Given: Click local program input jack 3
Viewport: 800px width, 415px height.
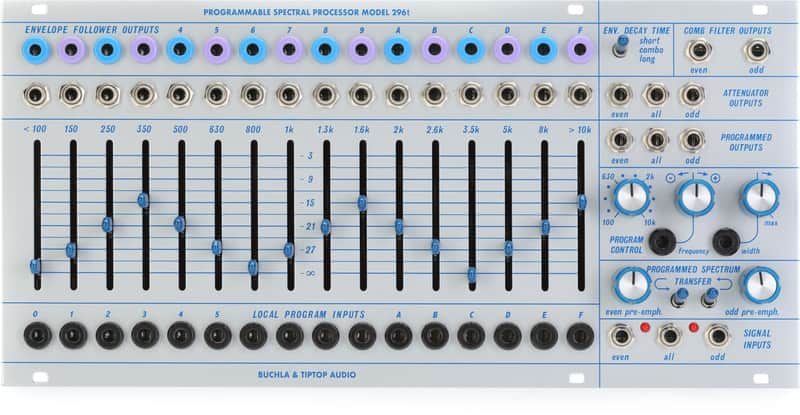Looking at the screenshot, I should click(x=145, y=336).
